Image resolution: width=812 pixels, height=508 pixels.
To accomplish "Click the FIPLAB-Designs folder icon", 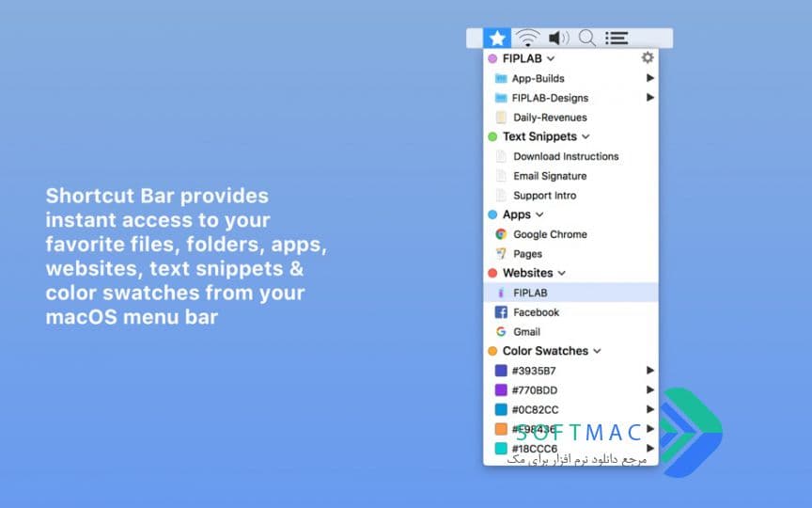I will click(501, 98).
